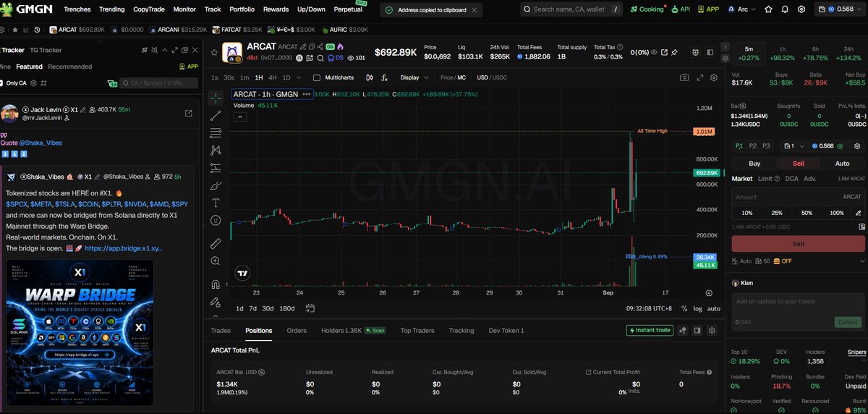Toggle percent scale on the chart
868x414 pixels.
pos(684,308)
